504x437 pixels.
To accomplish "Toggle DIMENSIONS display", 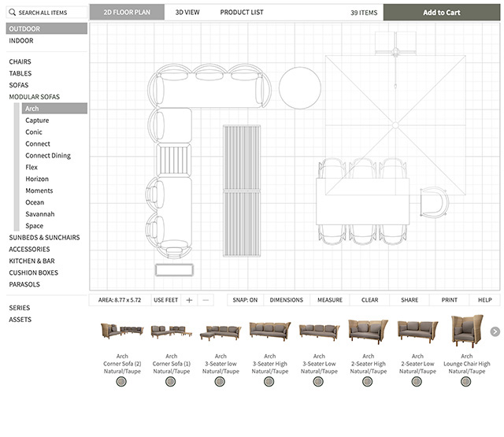I will click(286, 300).
